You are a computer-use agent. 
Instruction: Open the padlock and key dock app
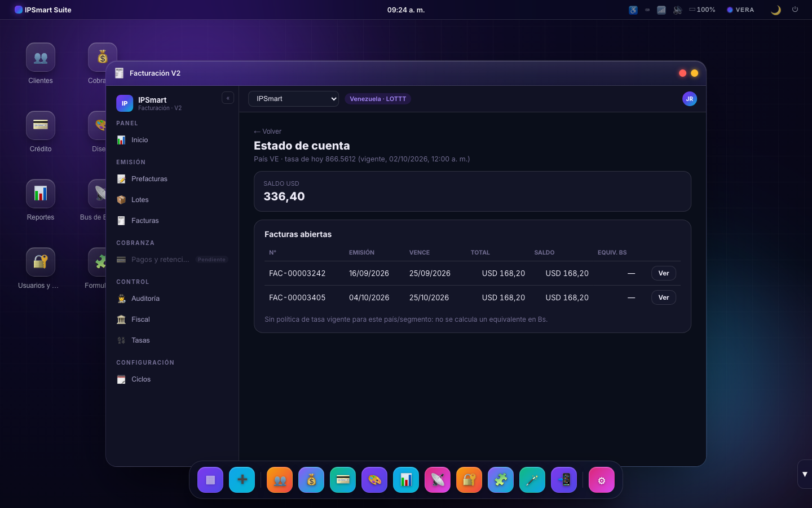coord(469,480)
